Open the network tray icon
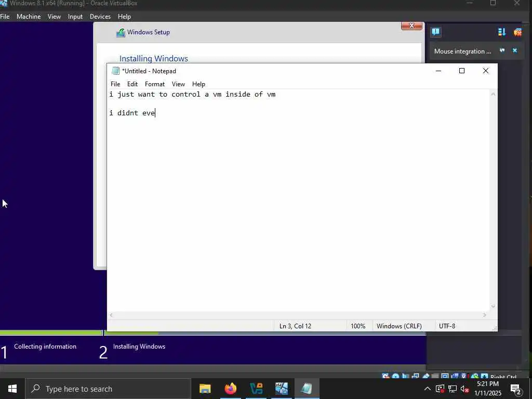This screenshot has height=399, width=532. (453, 389)
